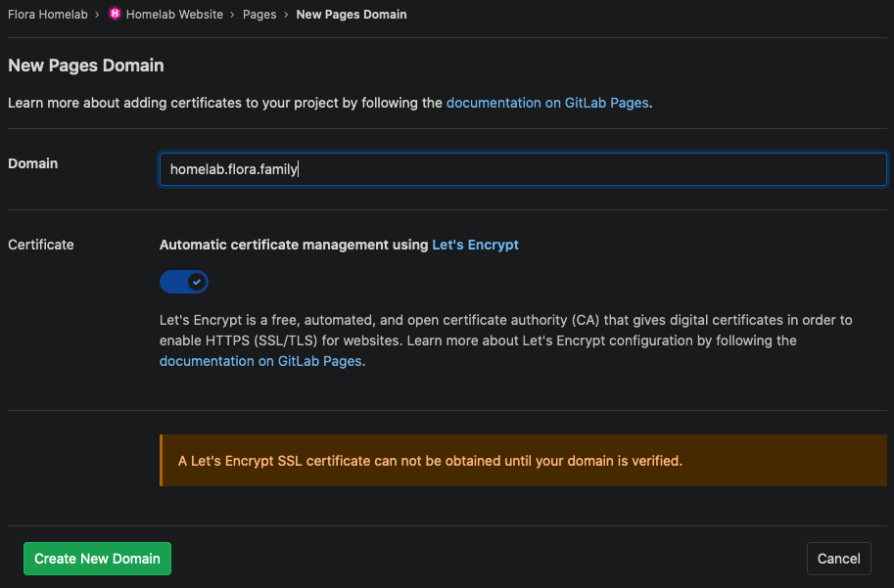Click the chevron after Flora Homelab breadcrumb
This screenshot has width=894, height=588.
[97, 15]
